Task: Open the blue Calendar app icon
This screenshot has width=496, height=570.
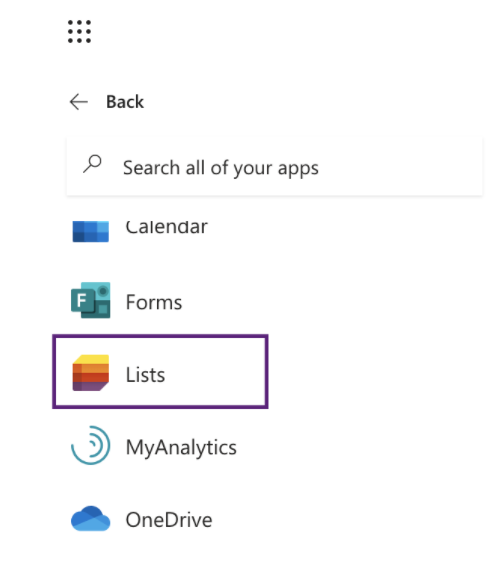Action: (91, 231)
